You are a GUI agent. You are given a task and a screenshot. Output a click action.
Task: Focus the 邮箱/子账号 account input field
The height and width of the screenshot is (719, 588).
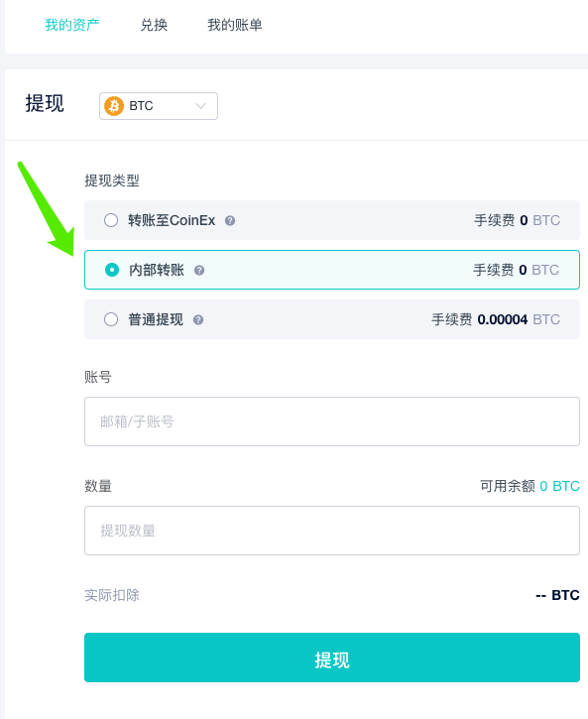click(332, 421)
